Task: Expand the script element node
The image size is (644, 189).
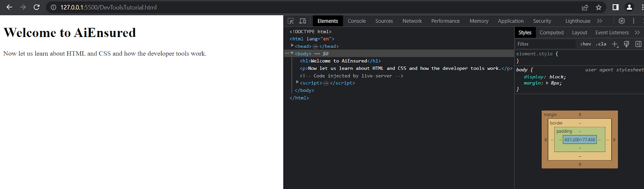Action: (x=297, y=82)
